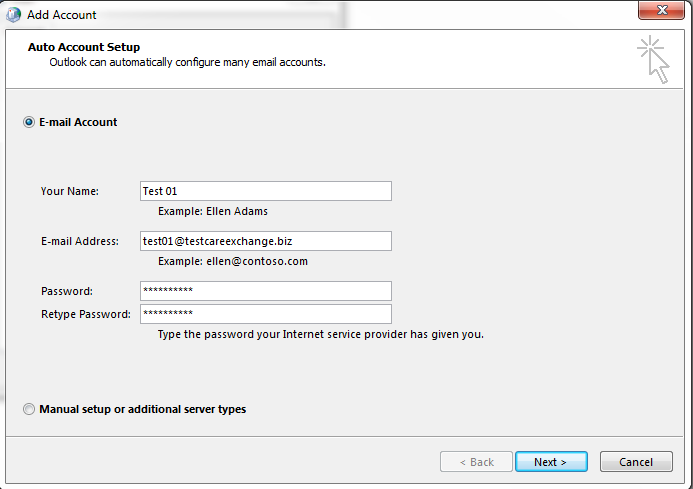Click the disabled Back button
Screen dimensions: 693x489
pyautogui.click(x=476, y=462)
